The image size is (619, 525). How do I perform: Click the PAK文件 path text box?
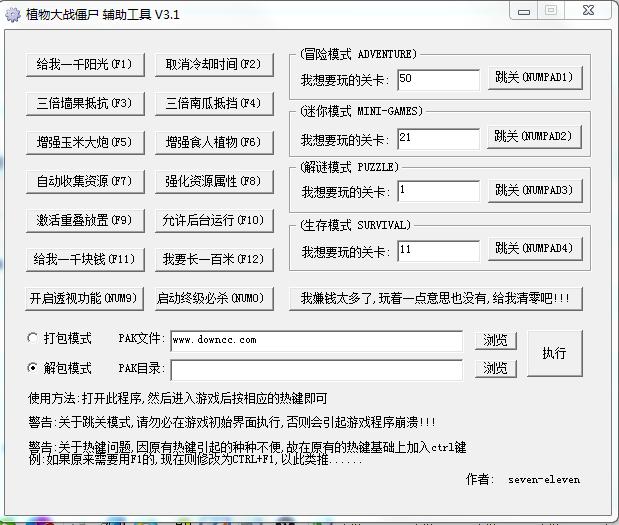tap(315, 340)
